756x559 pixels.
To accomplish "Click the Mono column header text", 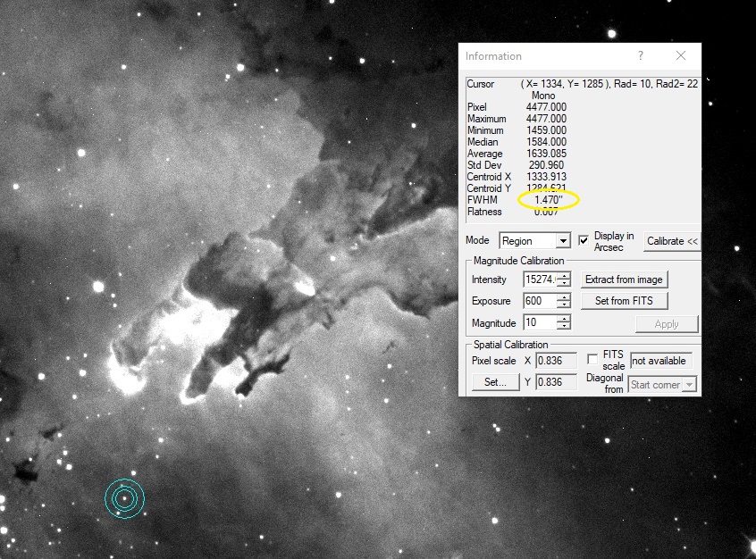I will click(x=543, y=96).
